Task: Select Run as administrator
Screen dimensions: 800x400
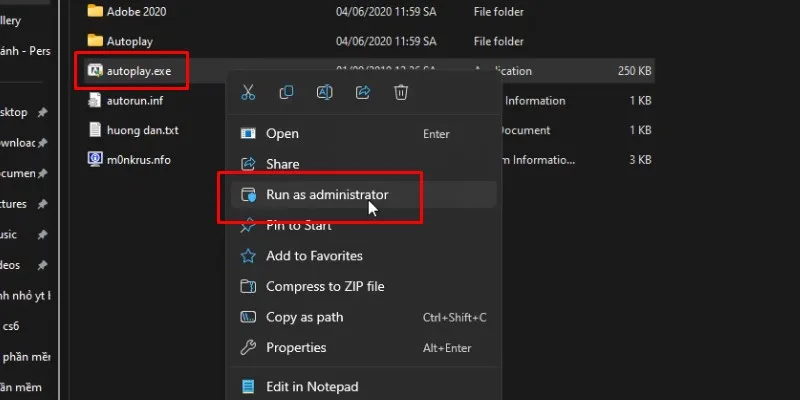Action: [363, 194]
